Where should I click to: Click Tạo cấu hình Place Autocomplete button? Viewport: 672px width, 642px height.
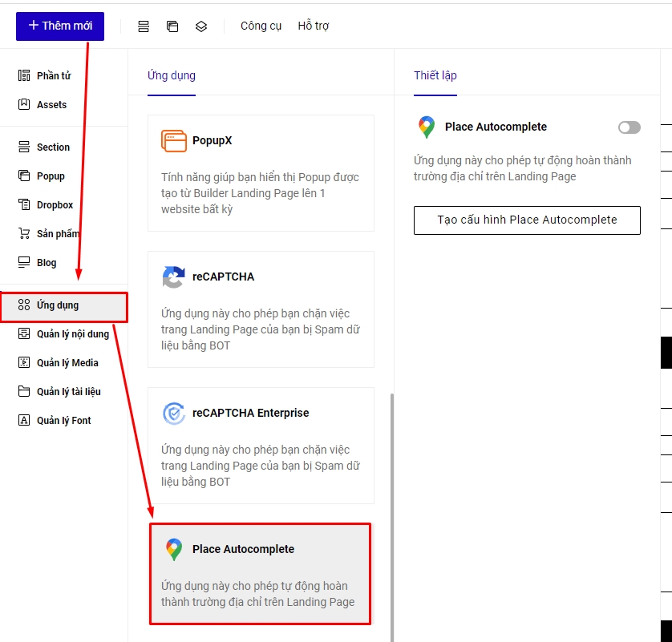[527, 220]
